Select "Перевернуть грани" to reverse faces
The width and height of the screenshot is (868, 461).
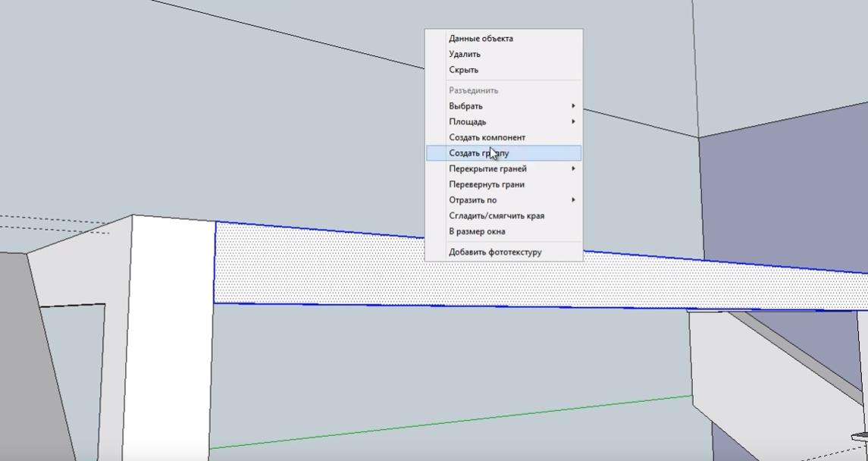click(x=486, y=184)
